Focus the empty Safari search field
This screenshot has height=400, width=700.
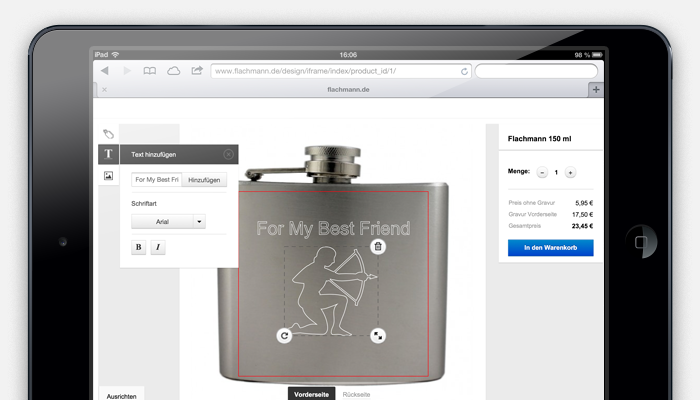(536, 71)
